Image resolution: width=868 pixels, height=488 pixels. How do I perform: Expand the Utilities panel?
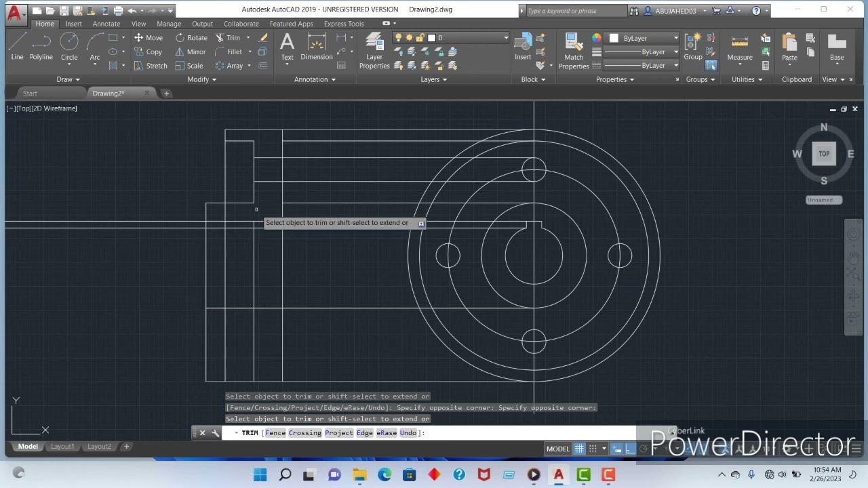pos(747,79)
